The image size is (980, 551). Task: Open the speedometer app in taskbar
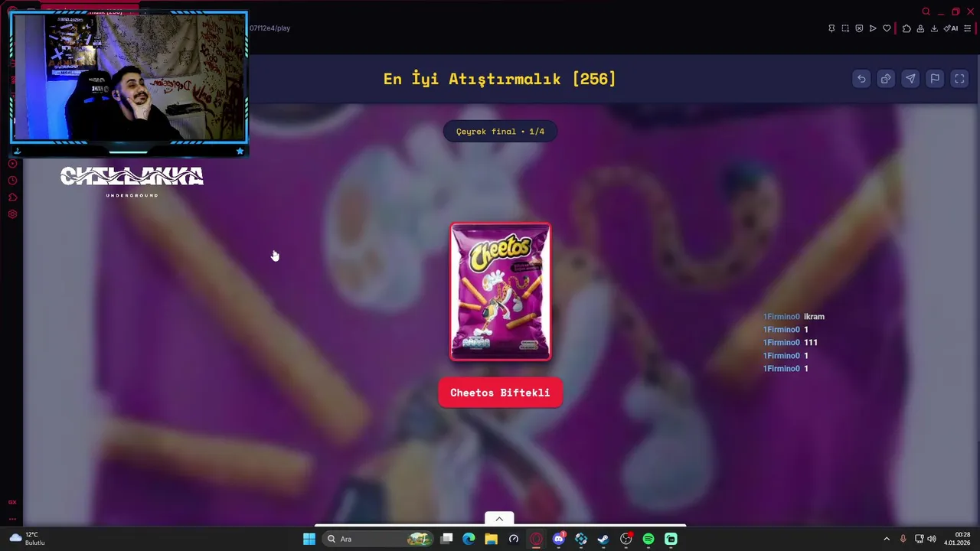[514, 539]
